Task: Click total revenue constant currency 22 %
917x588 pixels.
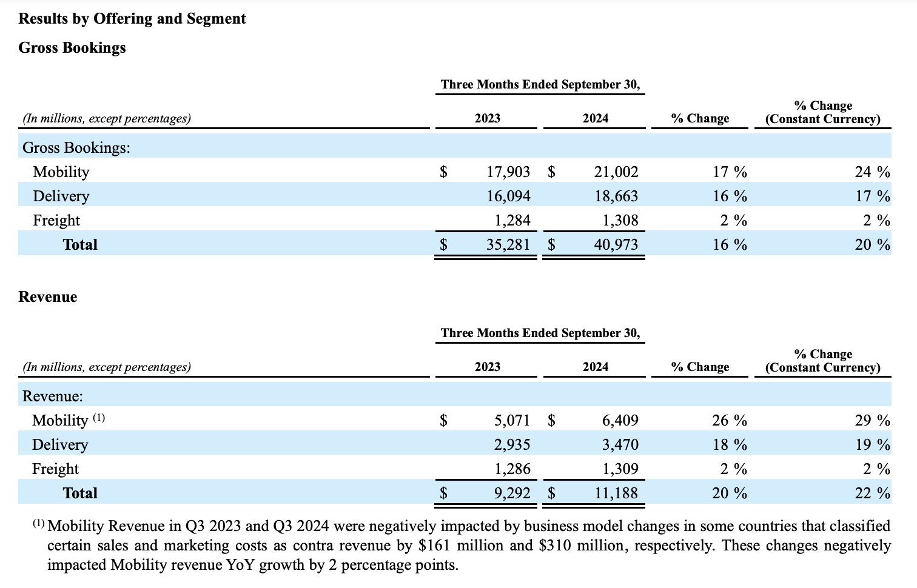Action: 872,493
